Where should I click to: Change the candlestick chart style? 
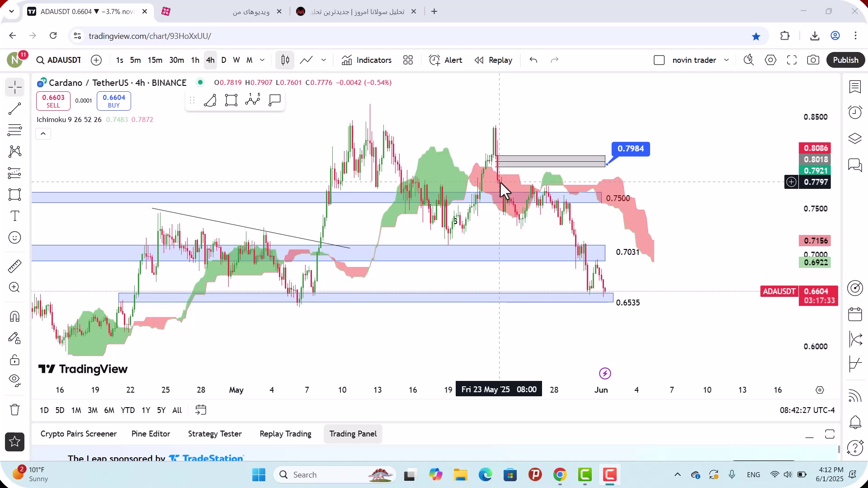[285, 60]
